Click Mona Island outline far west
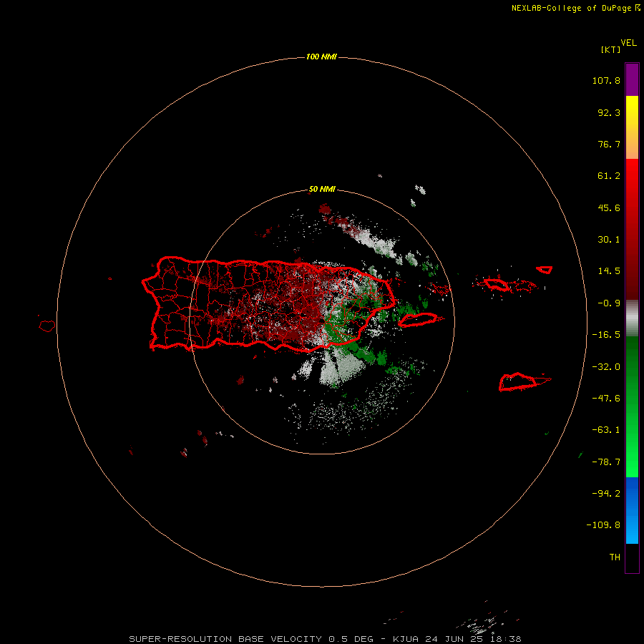 click(x=47, y=326)
